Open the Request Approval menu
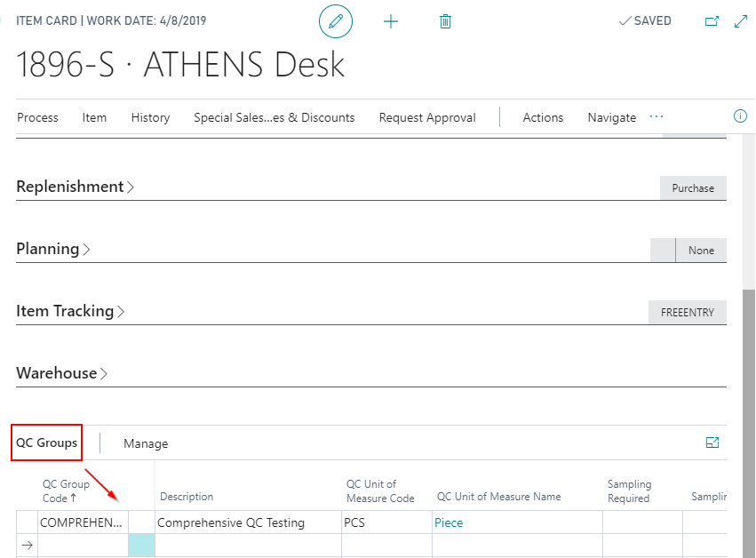 (x=427, y=117)
